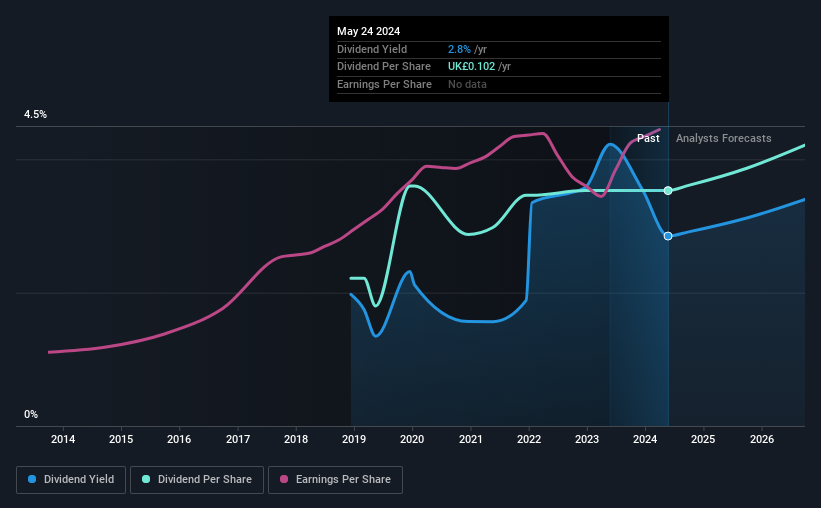Click the 2023 x-axis label
The width and height of the screenshot is (821, 508).
click(x=587, y=439)
